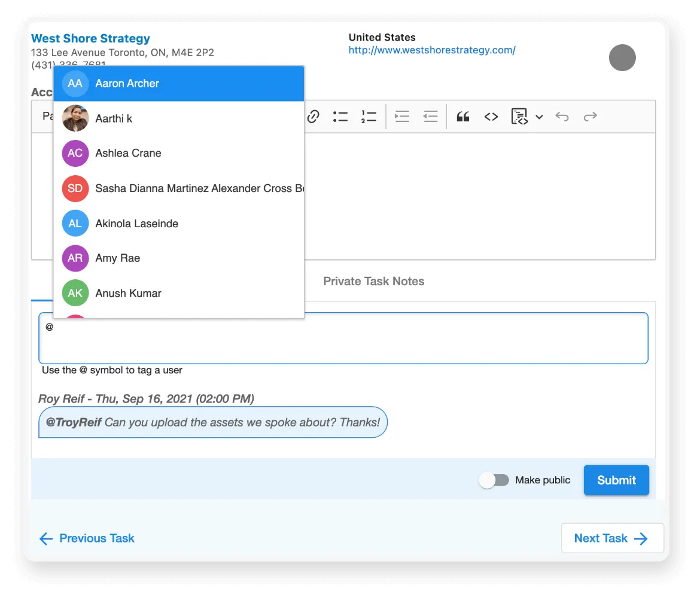The image size is (700, 598).
Task: Insert a code block
Action: (520, 117)
